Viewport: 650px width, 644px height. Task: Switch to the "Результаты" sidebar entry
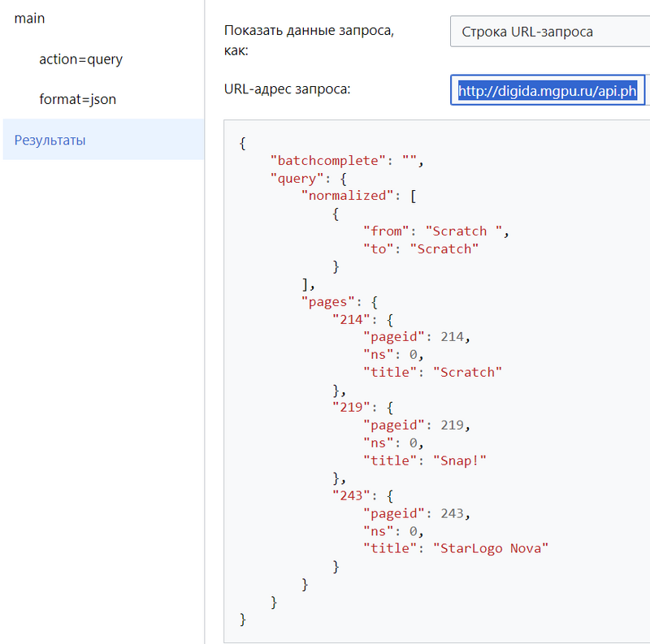tap(50, 140)
